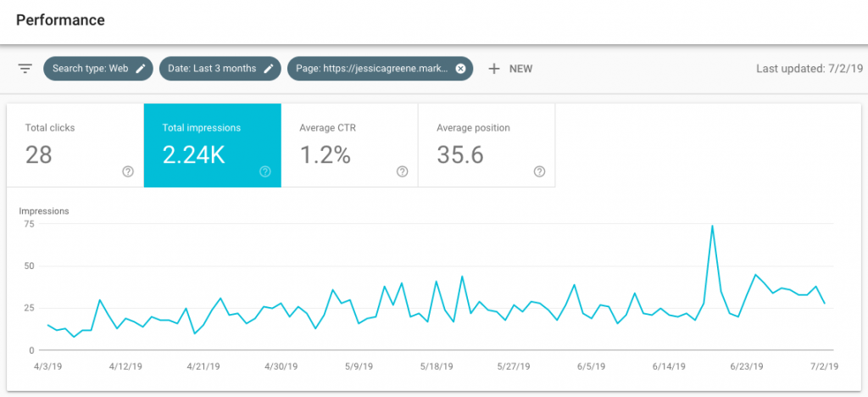Open help icon on Average CTR card

coord(402,171)
